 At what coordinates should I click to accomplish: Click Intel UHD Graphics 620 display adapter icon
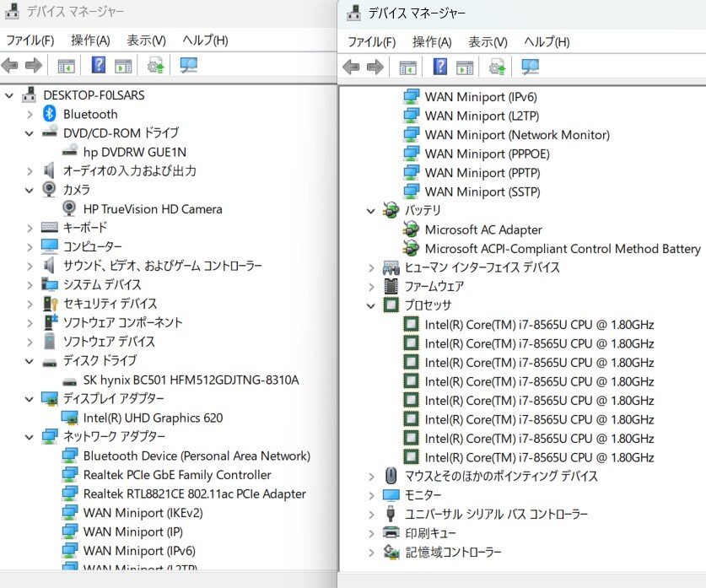[69, 418]
